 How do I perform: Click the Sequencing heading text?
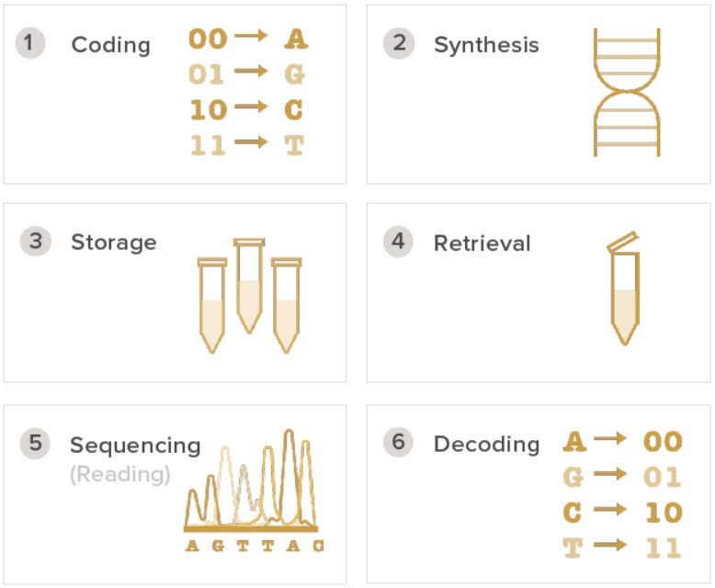tap(135, 446)
